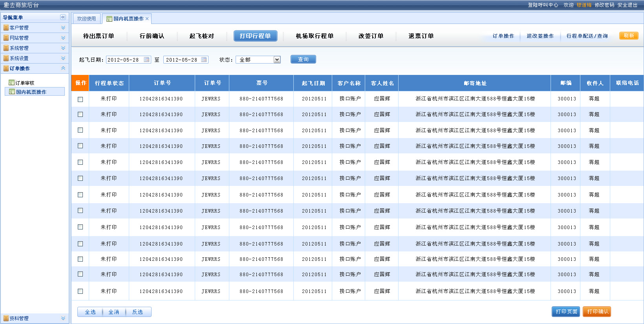Click the icon on the 国内机票操作 tab
Image resolution: width=644 pixels, height=324 pixels.
[109, 19]
